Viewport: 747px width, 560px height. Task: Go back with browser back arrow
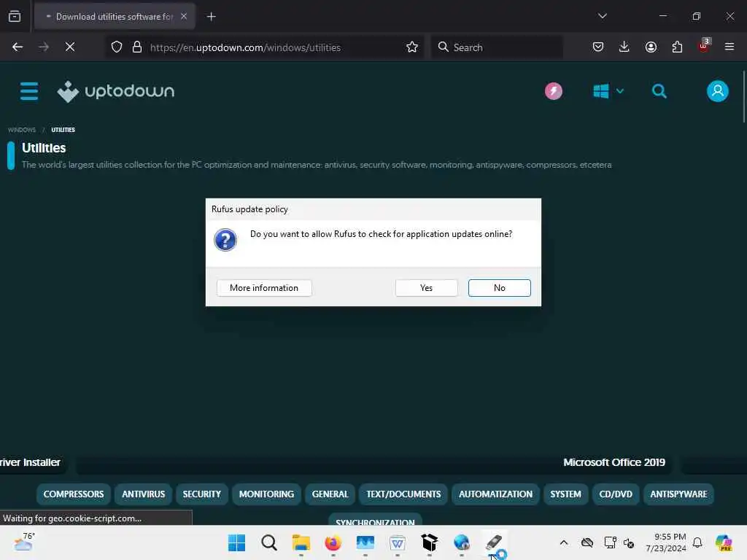[18, 47]
